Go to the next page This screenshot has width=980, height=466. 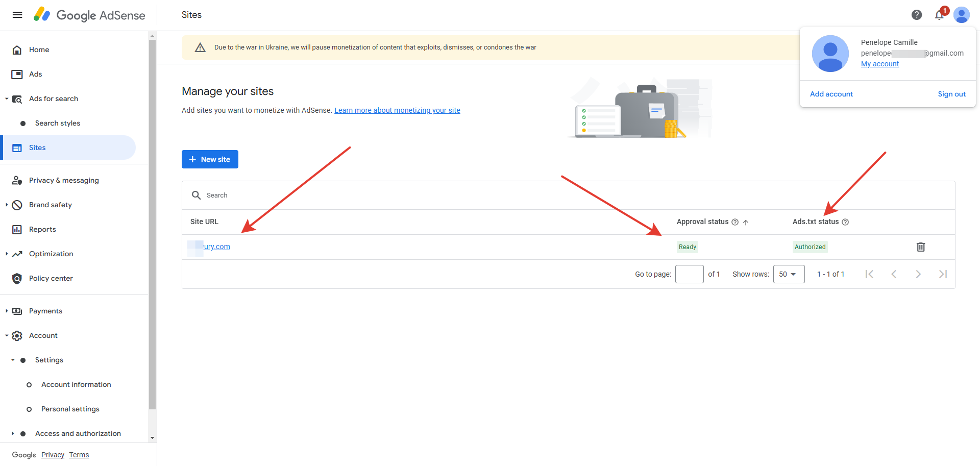pos(918,274)
